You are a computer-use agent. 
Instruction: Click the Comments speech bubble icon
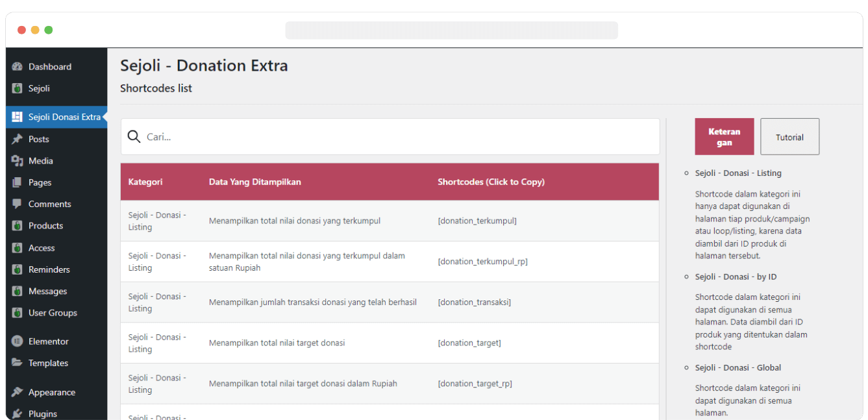(x=17, y=204)
